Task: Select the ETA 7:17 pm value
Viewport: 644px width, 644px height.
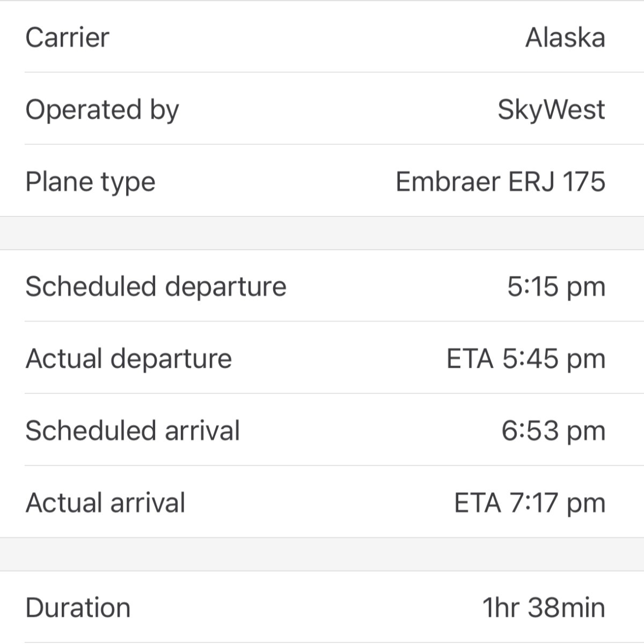Action: click(530, 503)
